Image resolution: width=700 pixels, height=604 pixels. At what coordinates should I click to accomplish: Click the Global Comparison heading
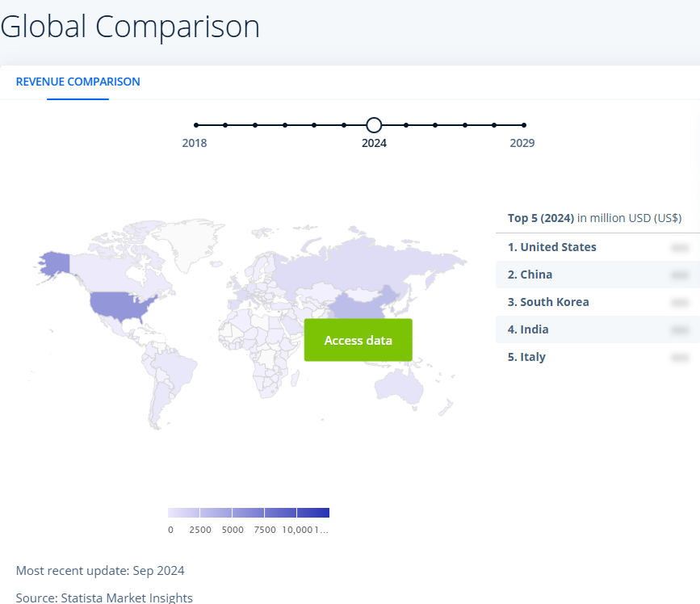click(x=130, y=27)
